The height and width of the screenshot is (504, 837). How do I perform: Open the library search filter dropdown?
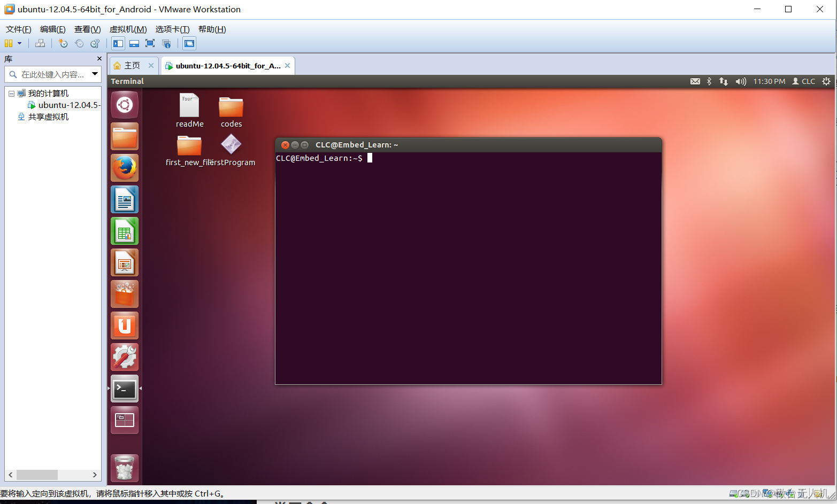click(x=96, y=74)
